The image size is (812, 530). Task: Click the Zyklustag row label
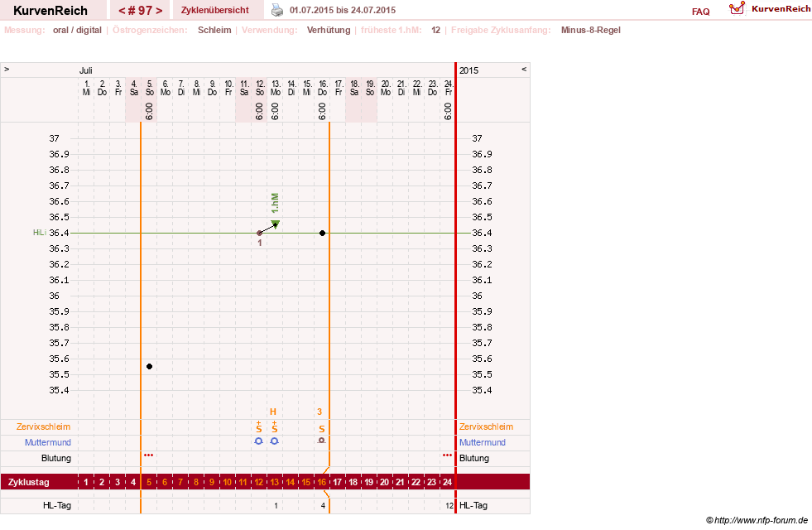tap(28, 482)
